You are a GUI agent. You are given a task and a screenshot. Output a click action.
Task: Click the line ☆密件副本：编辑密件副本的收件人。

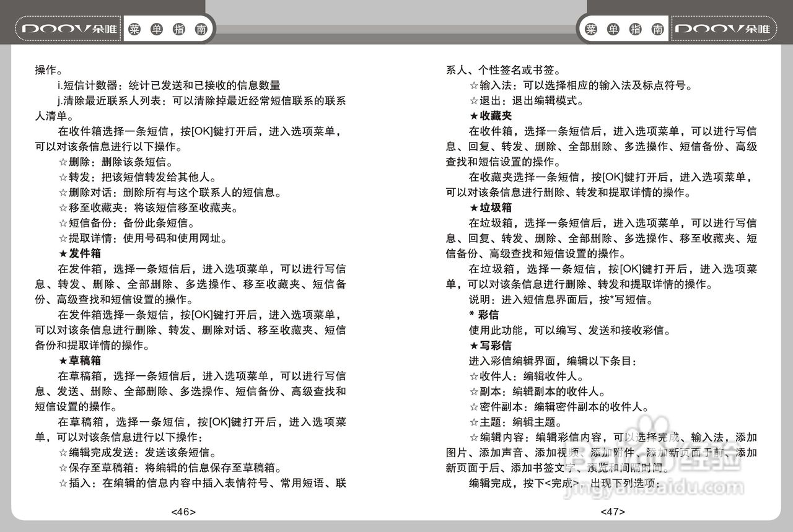point(559,407)
